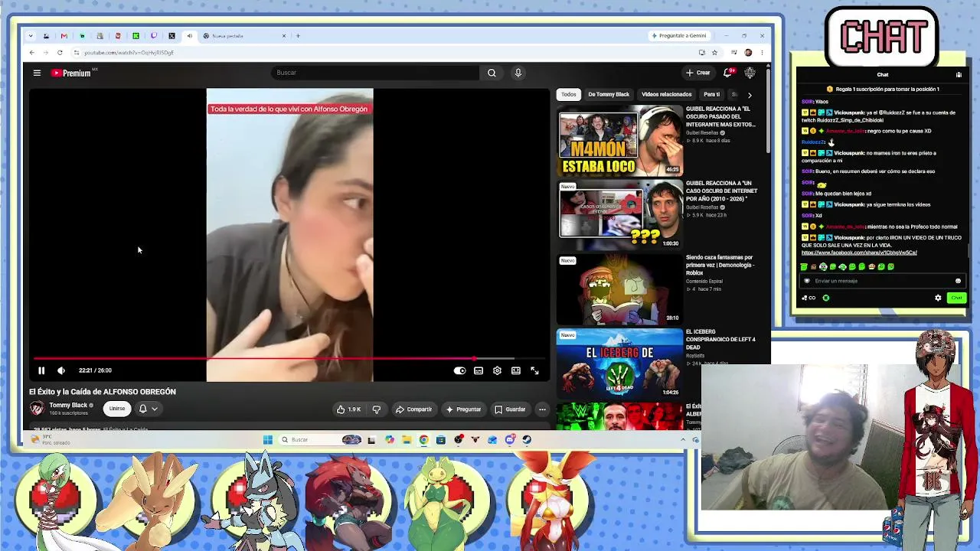Switch to the Nueva pestaña tab
Viewport: 980px width, 551px height.
(243, 36)
